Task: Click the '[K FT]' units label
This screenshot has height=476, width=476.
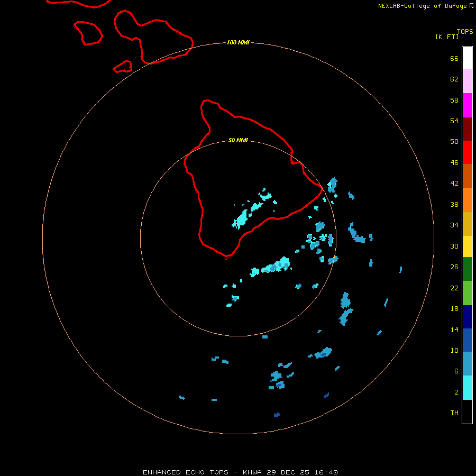Action: click(x=447, y=36)
